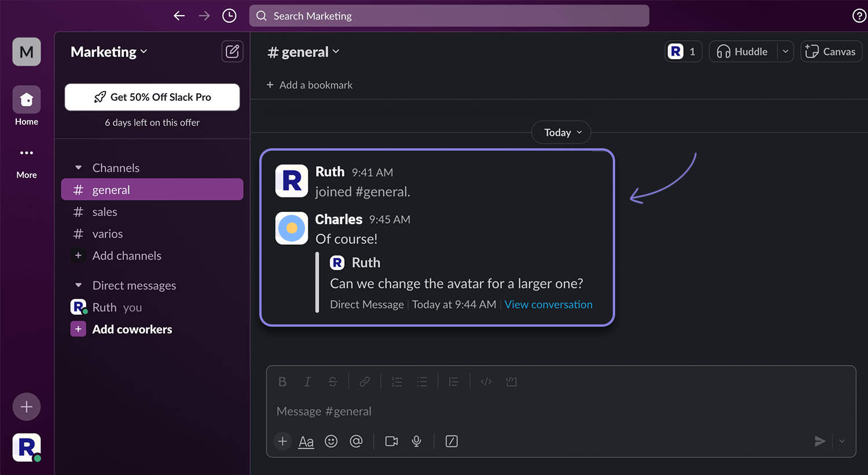Click the Search Marketing field
The width and height of the screenshot is (868, 475).
click(449, 16)
